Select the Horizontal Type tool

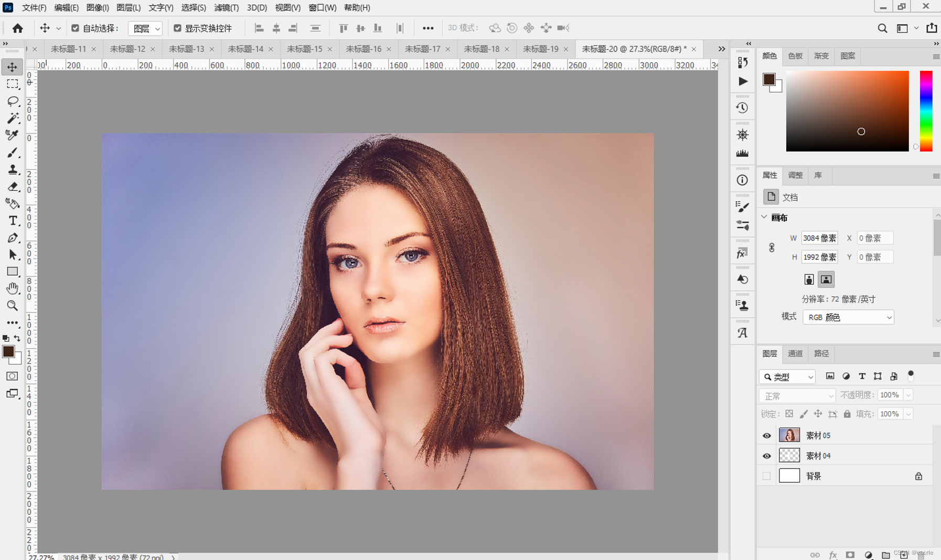(x=12, y=221)
